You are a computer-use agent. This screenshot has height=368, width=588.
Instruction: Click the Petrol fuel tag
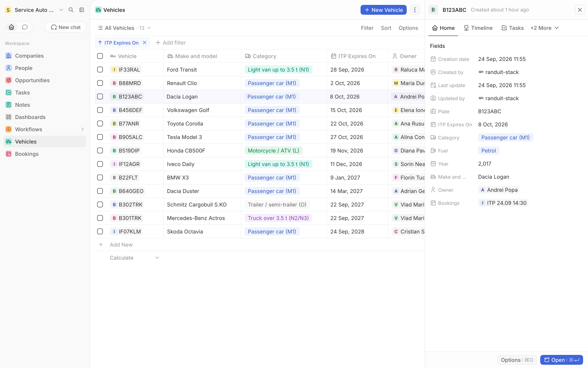click(x=488, y=151)
